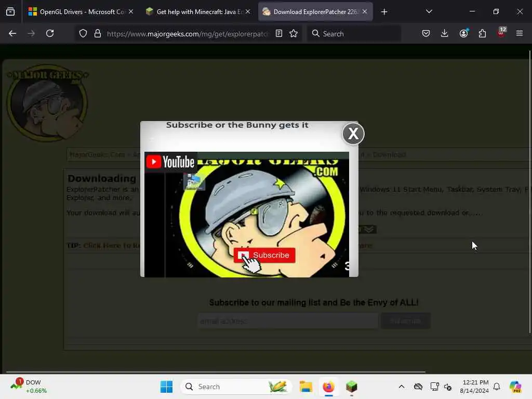Open the Extensions menu
Viewport: 532px width, 399px height.
coord(482,33)
